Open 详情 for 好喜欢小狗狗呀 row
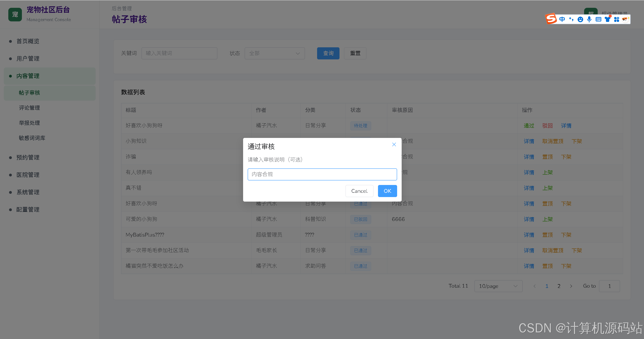Image resolution: width=644 pixels, height=339 pixels. pos(566,126)
